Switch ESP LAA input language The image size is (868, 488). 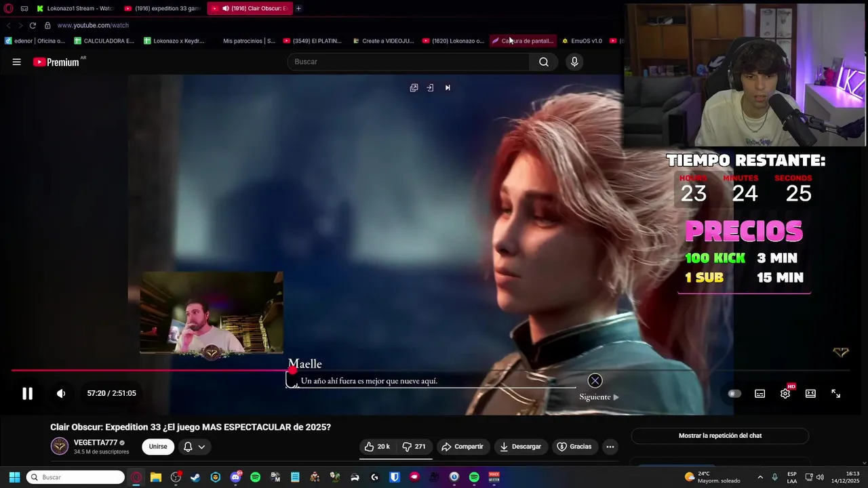[x=792, y=477]
